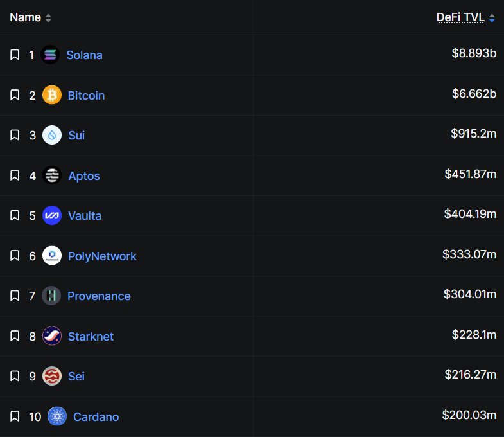Screen dimensions: 504x437
Task: Click the Provenance logo icon
Action: tap(51, 296)
